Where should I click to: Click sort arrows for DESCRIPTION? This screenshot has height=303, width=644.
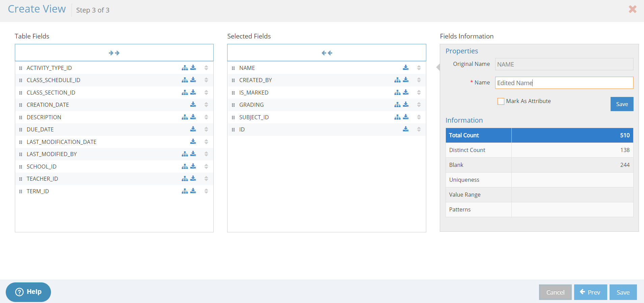[x=206, y=117]
